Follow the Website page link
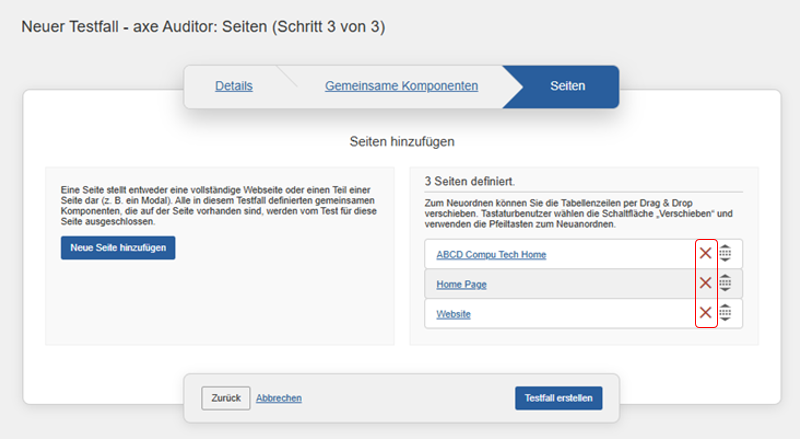Viewport: 800px width, 442px height. 453,315
